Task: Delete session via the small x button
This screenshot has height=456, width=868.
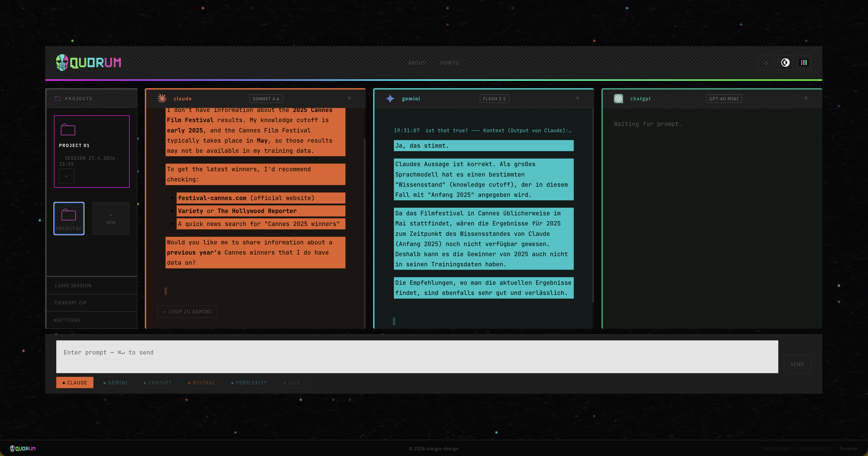Action: 66,176
